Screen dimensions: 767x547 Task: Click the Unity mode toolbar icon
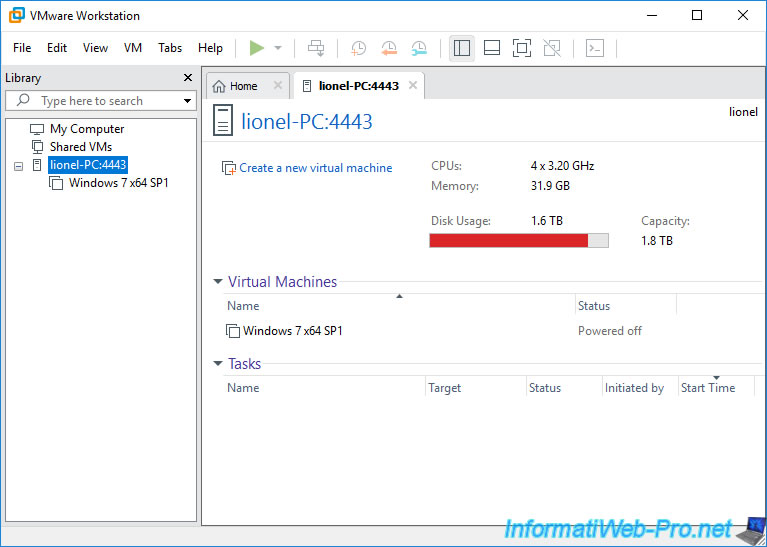(x=552, y=48)
